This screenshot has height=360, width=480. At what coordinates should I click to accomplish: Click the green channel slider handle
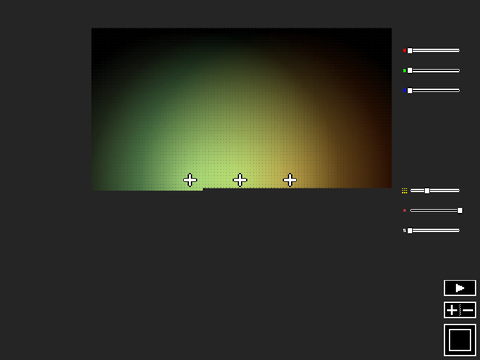point(410,71)
